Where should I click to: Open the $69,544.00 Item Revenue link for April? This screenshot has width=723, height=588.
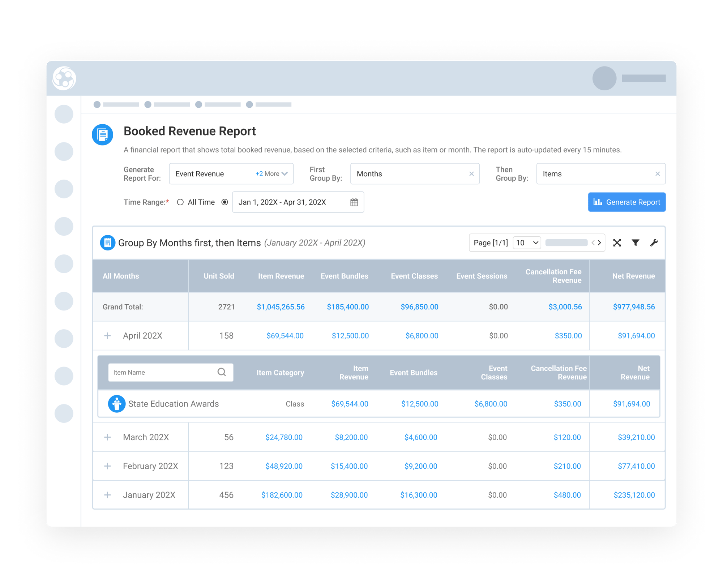285,335
